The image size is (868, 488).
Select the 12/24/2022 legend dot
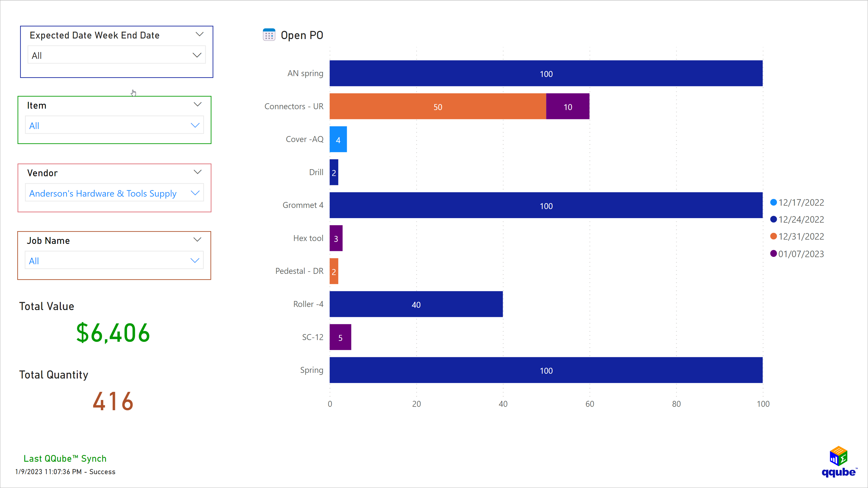pyautogui.click(x=773, y=220)
